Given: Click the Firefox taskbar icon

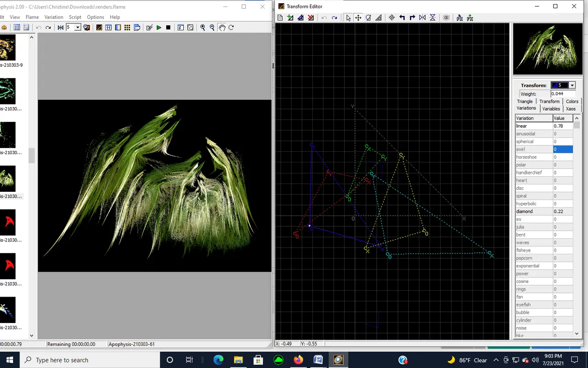Looking at the screenshot, I should (x=299, y=360).
